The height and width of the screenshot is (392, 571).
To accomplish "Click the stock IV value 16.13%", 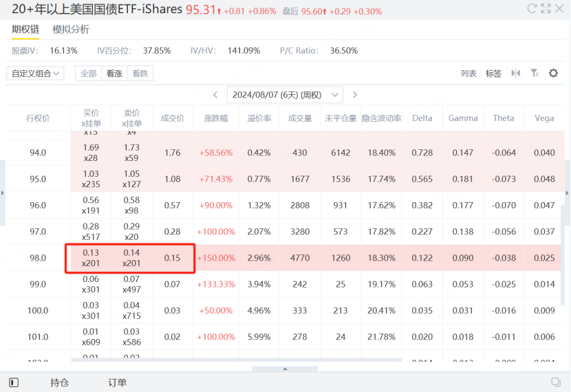I will coord(63,51).
